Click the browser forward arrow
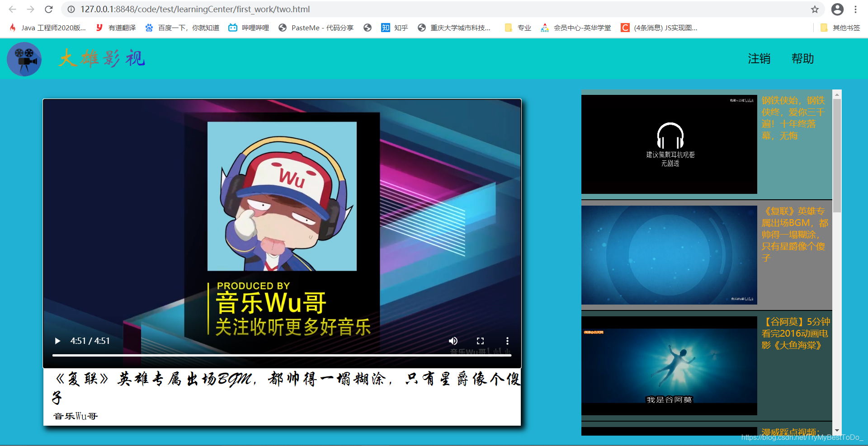 [30, 9]
